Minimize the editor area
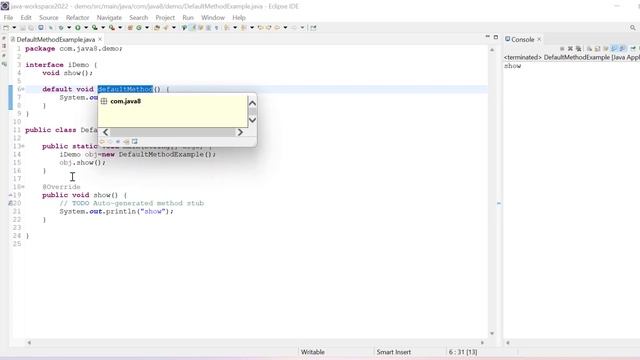Image resolution: width=640 pixels, height=360 pixels. (487, 37)
